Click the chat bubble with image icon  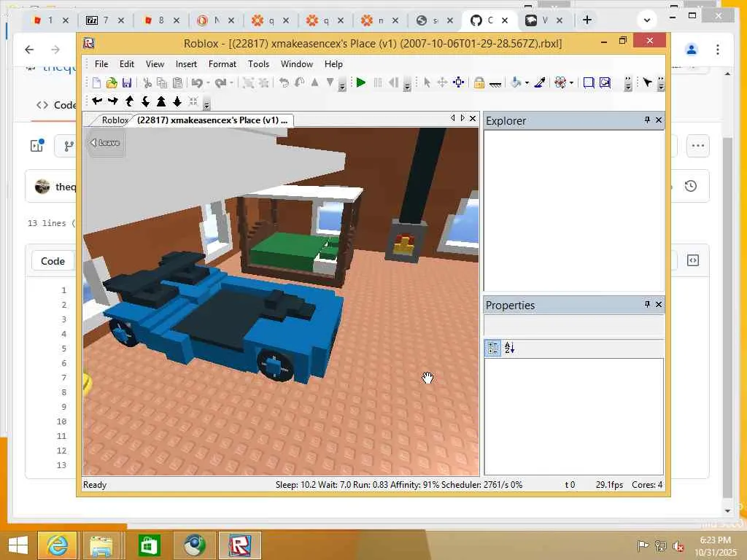(x=605, y=83)
